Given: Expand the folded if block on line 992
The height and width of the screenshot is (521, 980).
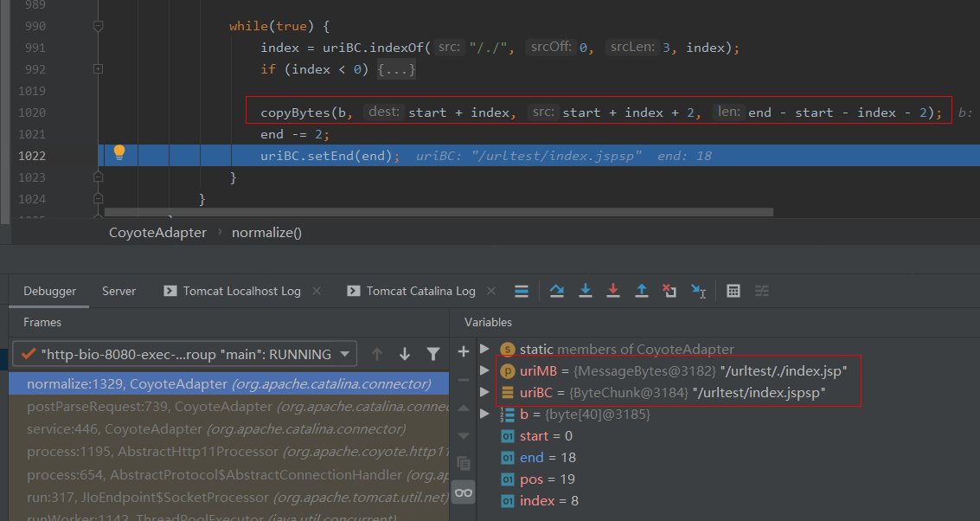Looking at the screenshot, I should pos(98,69).
